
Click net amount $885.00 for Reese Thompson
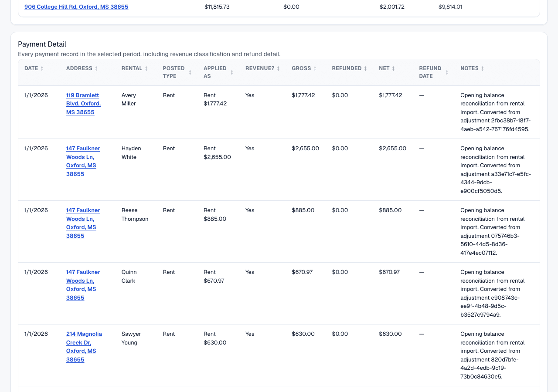pyautogui.click(x=390, y=210)
